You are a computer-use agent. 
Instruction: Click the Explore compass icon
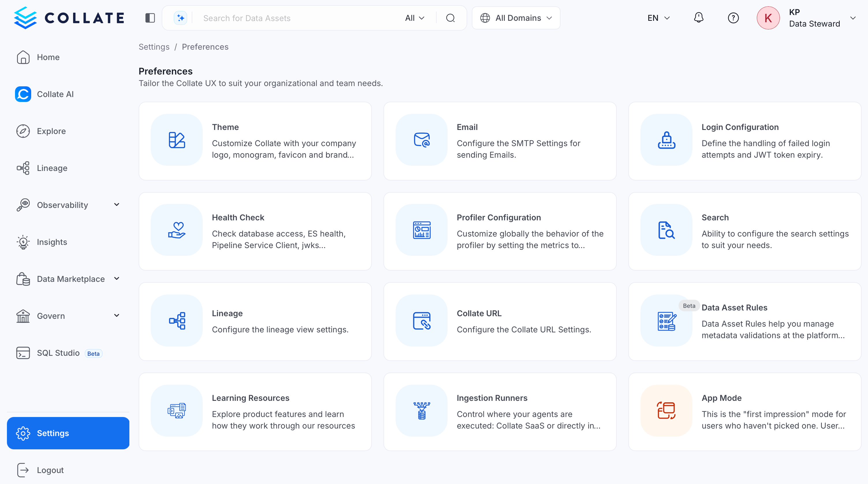point(23,131)
